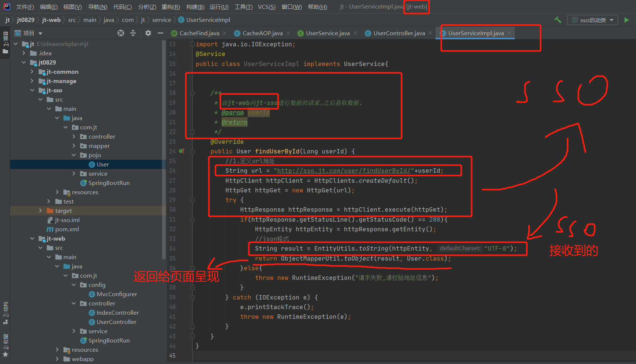Open the 构建(B) menu
The width and height of the screenshot is (636, 364).
tap(195, 7)
